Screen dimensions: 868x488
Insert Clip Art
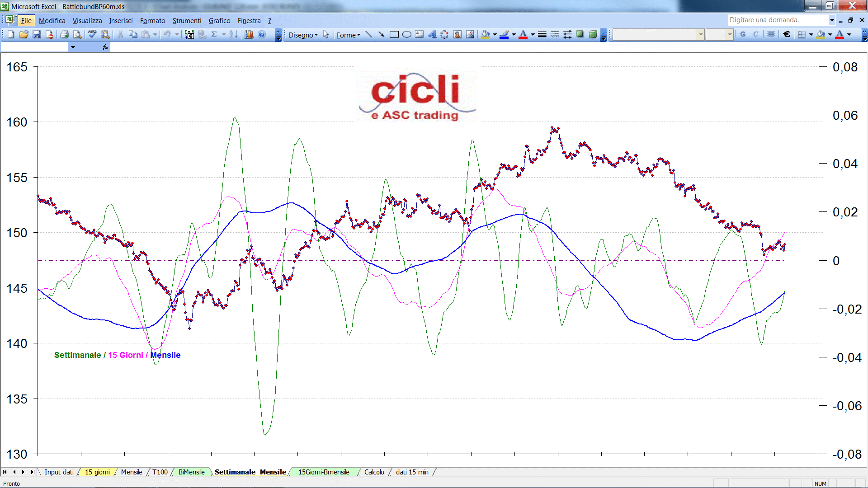click(457, 34)
